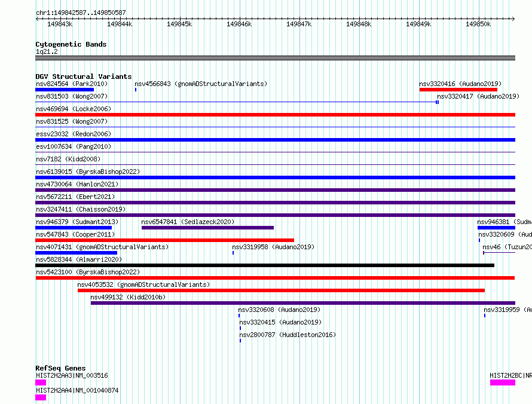The width and height of the screenshot is (532, 404).
Task: Click the purple bar under nsv4730064
Action: pyautogui.click(x=275, y=190)
